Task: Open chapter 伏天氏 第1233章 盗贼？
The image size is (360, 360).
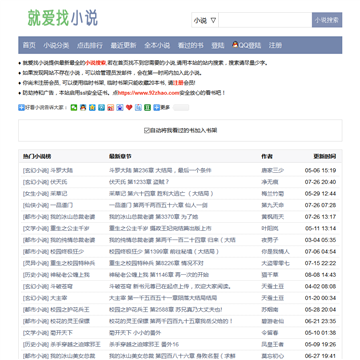Action: coord(139,182)
